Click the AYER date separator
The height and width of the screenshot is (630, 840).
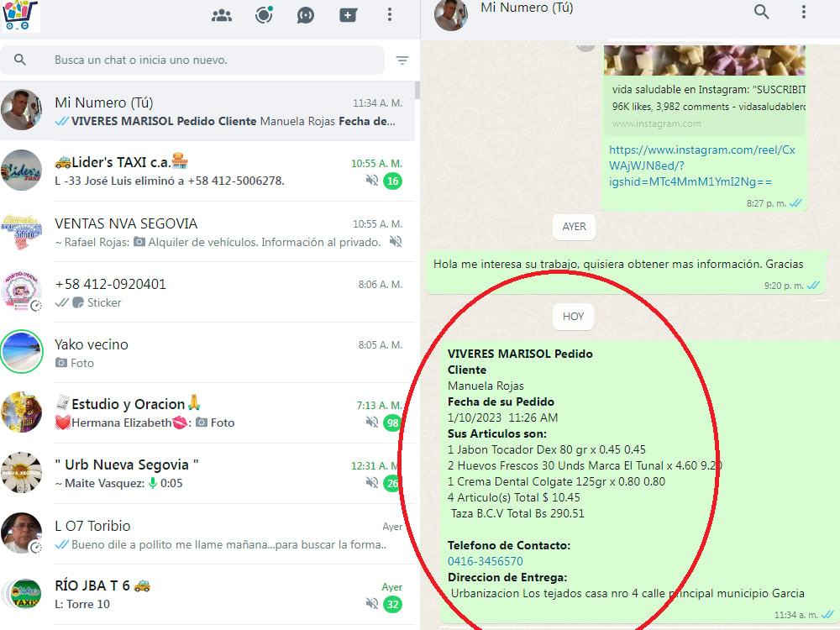575,227
